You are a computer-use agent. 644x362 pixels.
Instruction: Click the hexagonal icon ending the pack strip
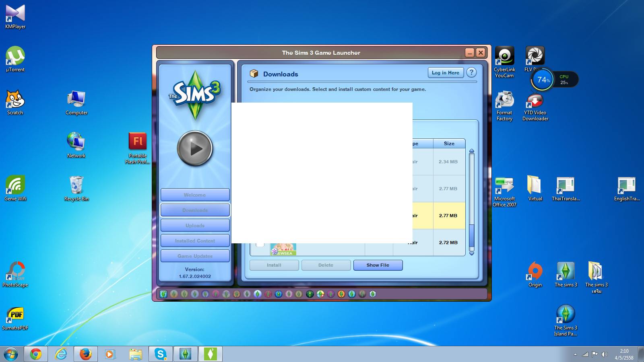(373, 294)
